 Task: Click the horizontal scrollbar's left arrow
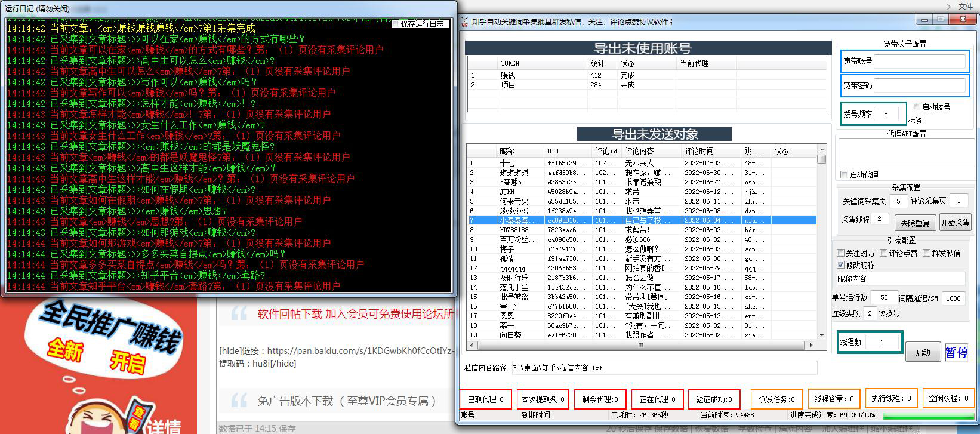[x=471, y=345]
